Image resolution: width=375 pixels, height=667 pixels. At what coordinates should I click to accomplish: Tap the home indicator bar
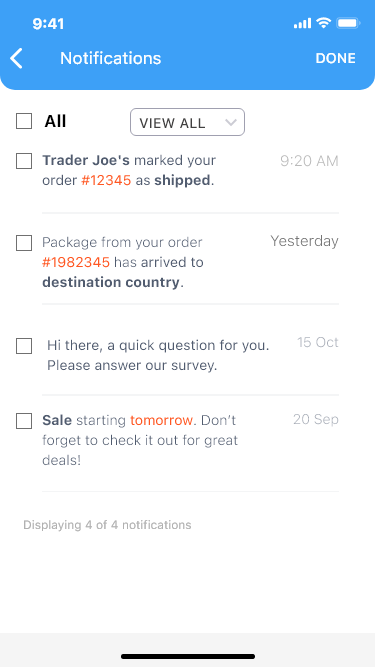pos(188,656)
